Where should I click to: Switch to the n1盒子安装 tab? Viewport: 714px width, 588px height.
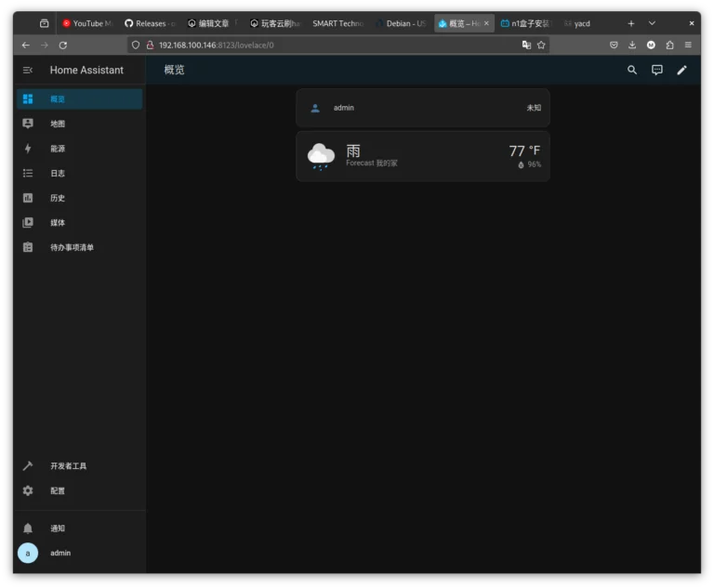526,23
